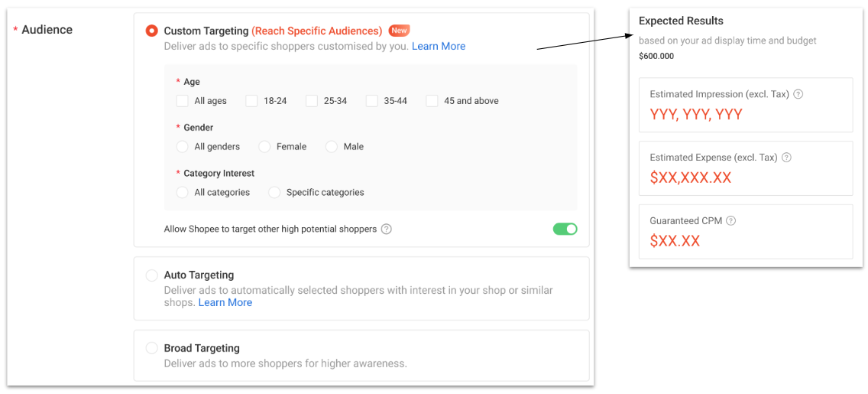Screen dimensions: 868x394
Task: Select the Female gender option
Action: pyautogui.click(x=264, y=147)
